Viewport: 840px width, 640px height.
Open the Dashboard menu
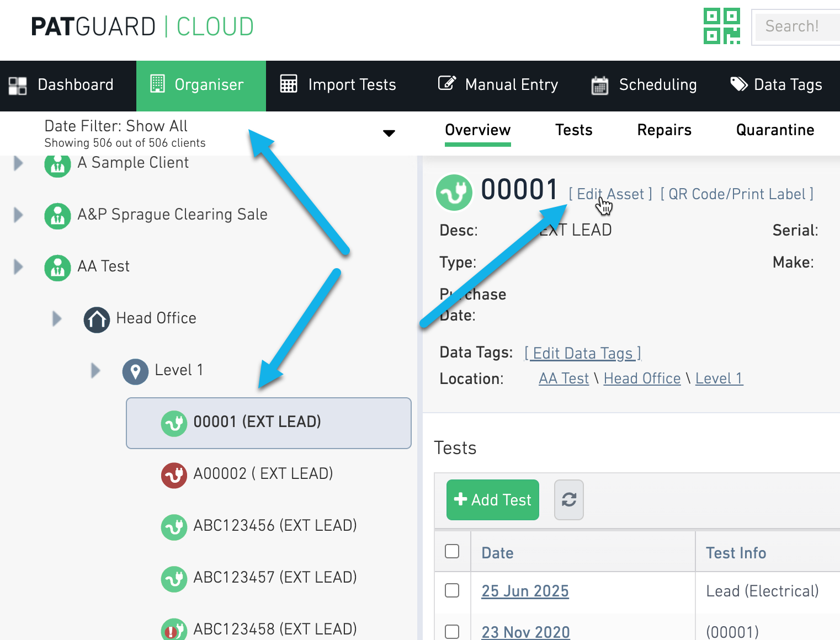click(x=68, y=86)
